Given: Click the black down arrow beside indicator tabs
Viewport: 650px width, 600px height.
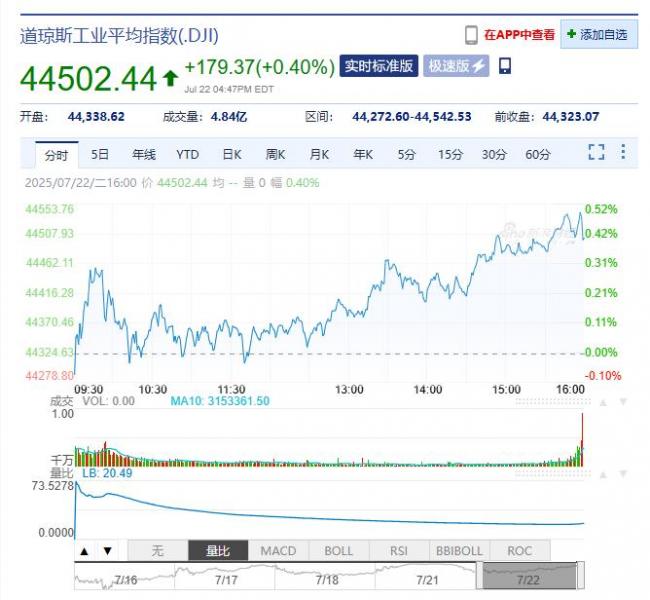Looking at the screenshot, I should coord(107,551).
